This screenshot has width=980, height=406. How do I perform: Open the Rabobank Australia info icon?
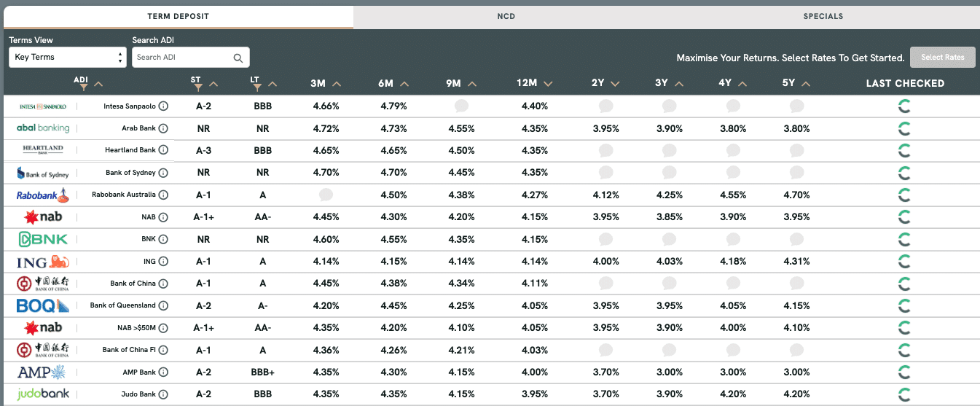[163, 195]
